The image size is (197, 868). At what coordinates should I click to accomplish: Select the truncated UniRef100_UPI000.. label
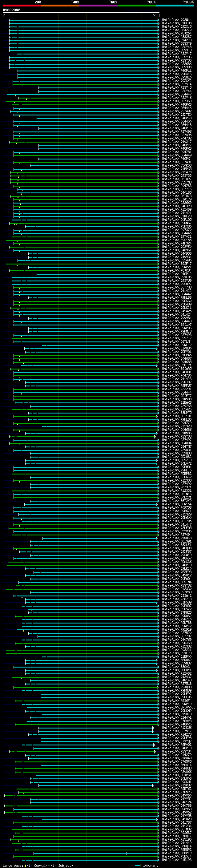coord(178,707)
